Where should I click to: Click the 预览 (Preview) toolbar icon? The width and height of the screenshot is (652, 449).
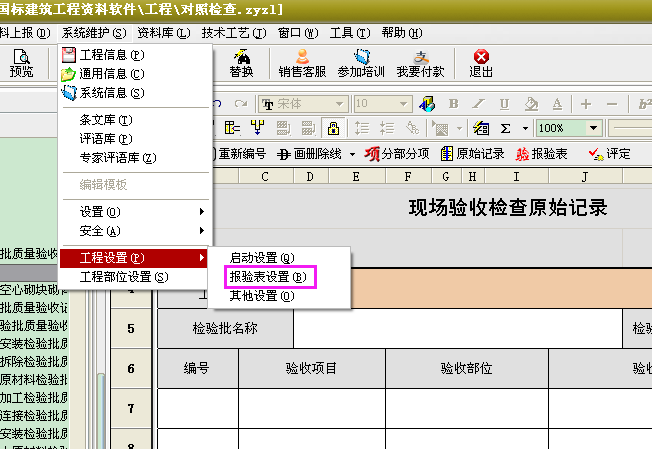20,64
